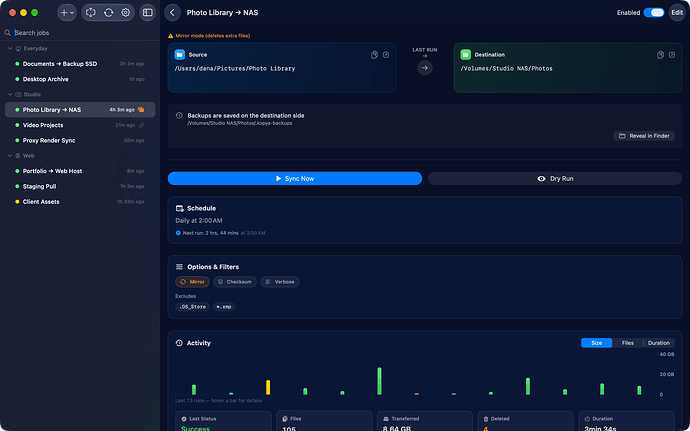Image resolution: width=690 pixels, height=431 pixels.
Task: Click the Transferred stat card
Action: (x=425, y=421)
